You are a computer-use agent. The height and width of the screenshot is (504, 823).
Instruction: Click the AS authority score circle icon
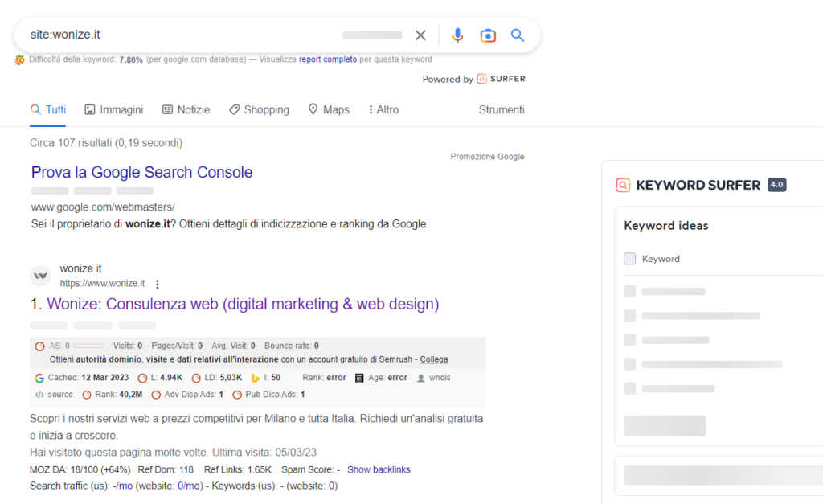click(x=40, y=346)
